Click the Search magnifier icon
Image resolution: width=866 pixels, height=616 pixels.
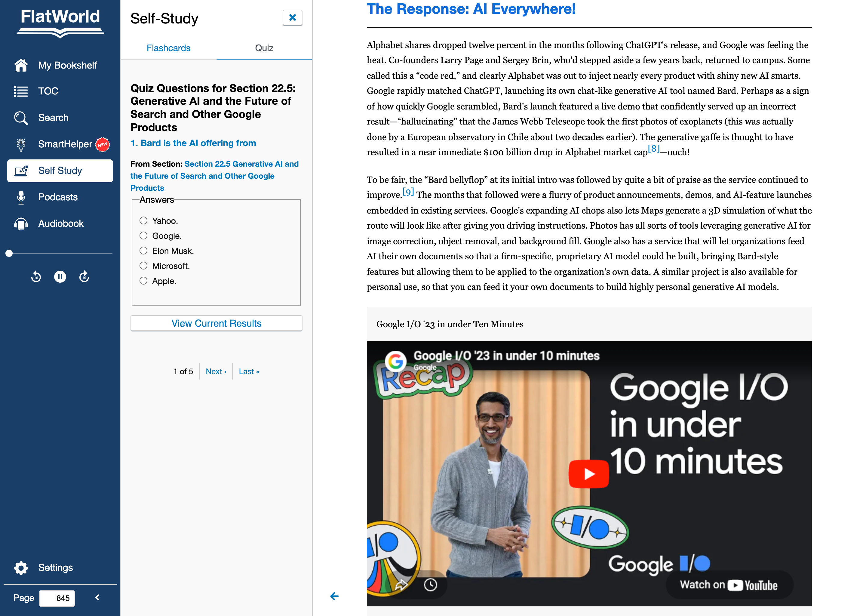21,118
